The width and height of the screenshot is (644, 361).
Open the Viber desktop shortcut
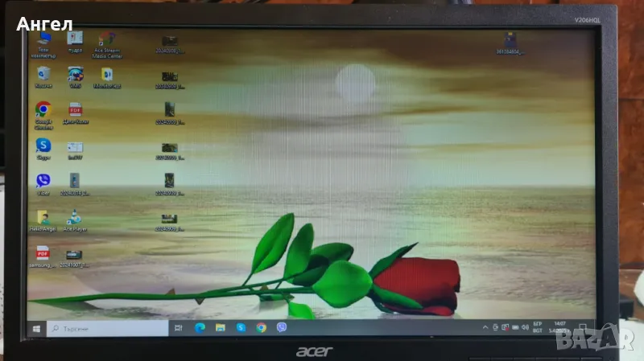(x=43, y=184)
